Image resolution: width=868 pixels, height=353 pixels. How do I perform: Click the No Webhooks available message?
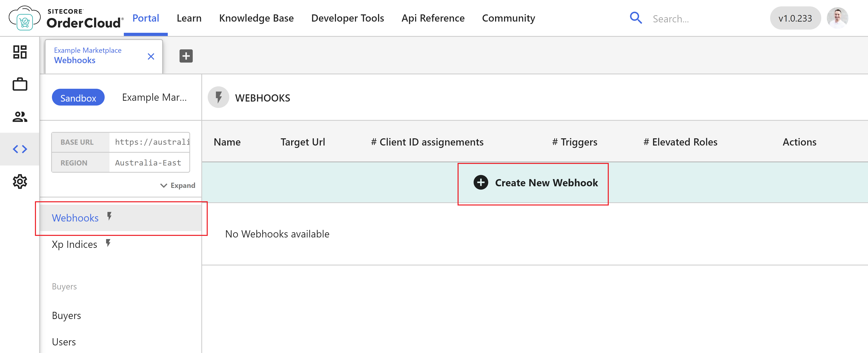[x=277, y=234]
